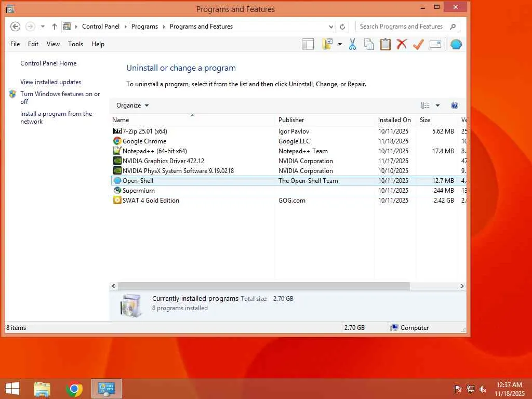Click the horizontal scrollbar thumb

(263, 286)
